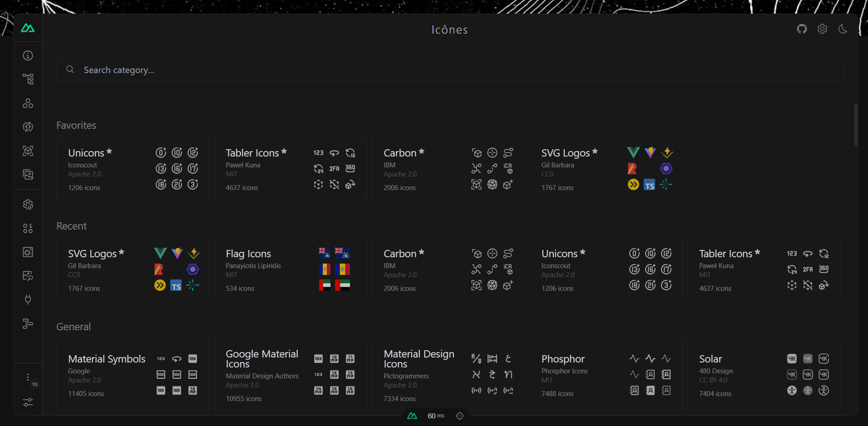Open the DevTools settings sliders icon
The width and height of the screenshot is (868, 426).
tap(28, 402)
